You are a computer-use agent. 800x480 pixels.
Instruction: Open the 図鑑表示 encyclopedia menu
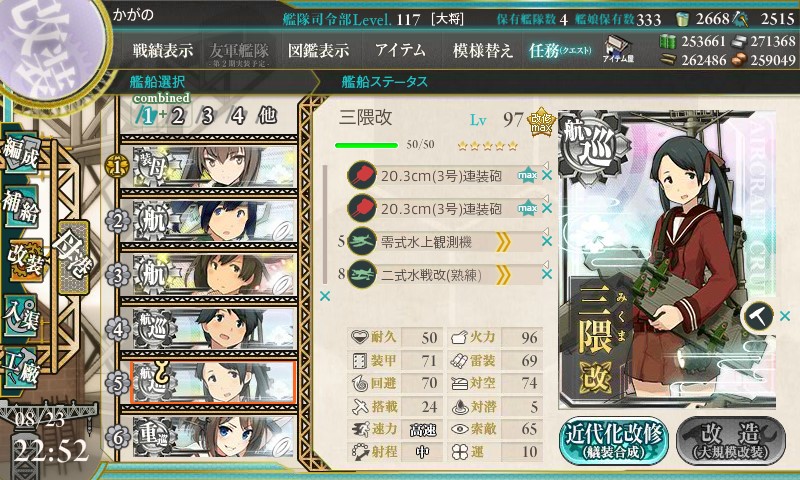coord(318,50)
